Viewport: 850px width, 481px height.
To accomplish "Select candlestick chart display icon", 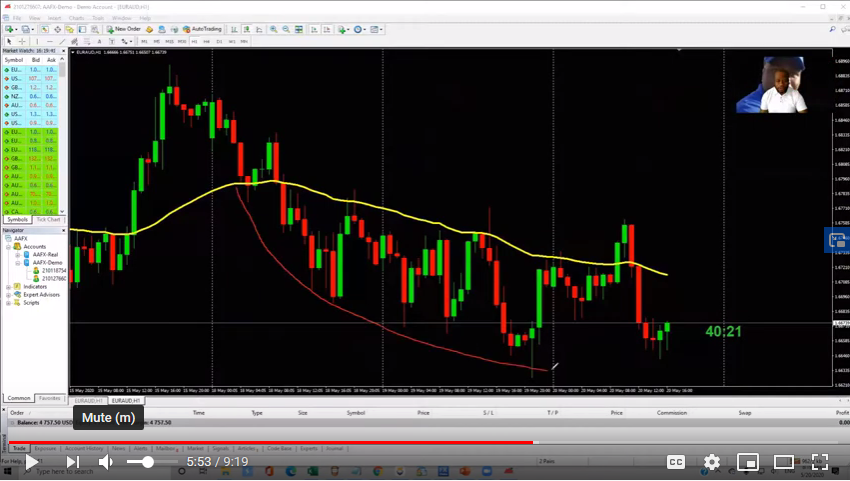I will tap(247, 29).
